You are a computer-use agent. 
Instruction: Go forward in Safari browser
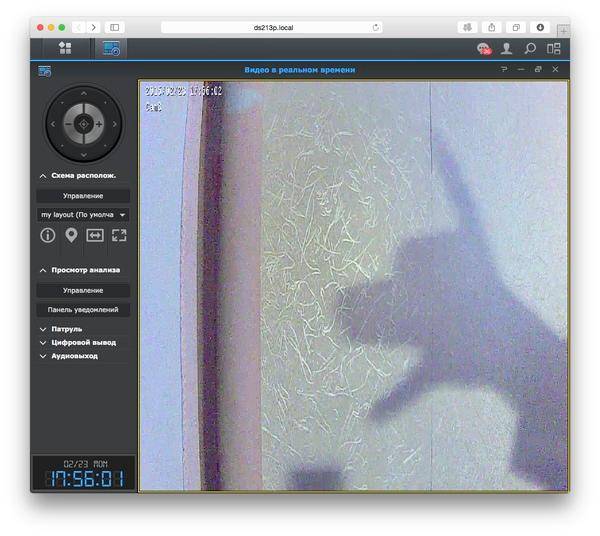(93, 28)
